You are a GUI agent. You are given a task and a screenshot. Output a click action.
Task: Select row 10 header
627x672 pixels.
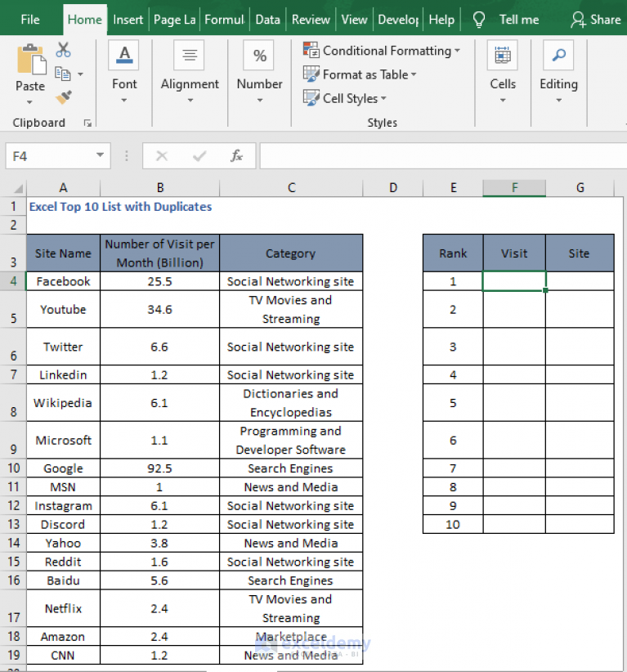(x=13, y=468)
